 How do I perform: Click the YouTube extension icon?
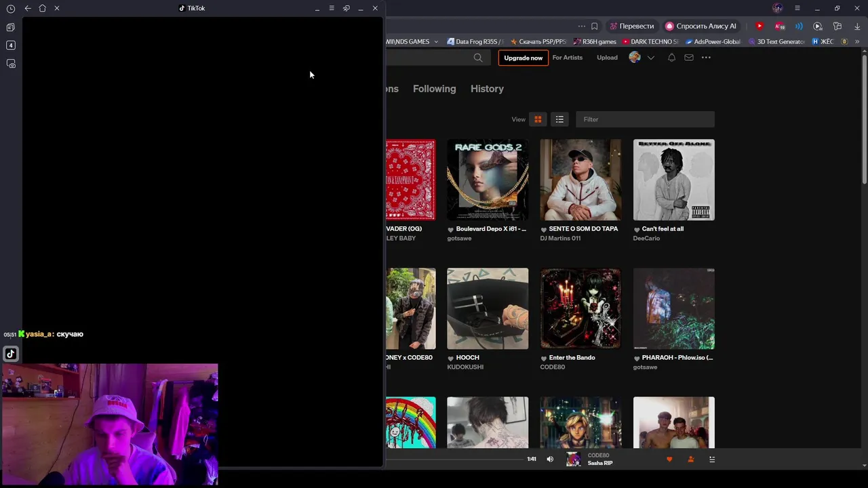point(759,26)
